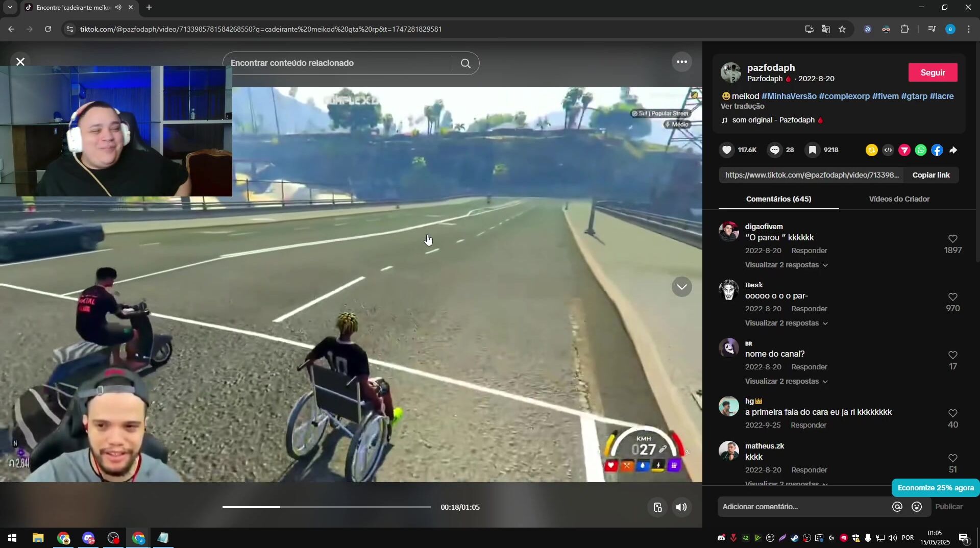Open Windows notification center icon
The height and width of the screenshot is (548, 980).
point(964,538)
